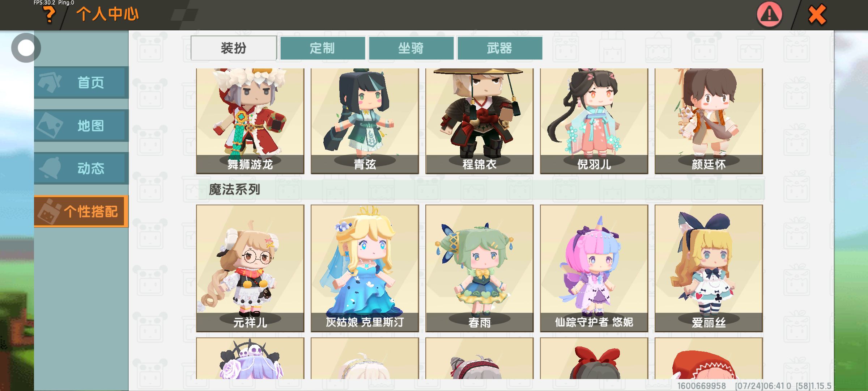Open help via orange question mark icon

tap(49, 14)
